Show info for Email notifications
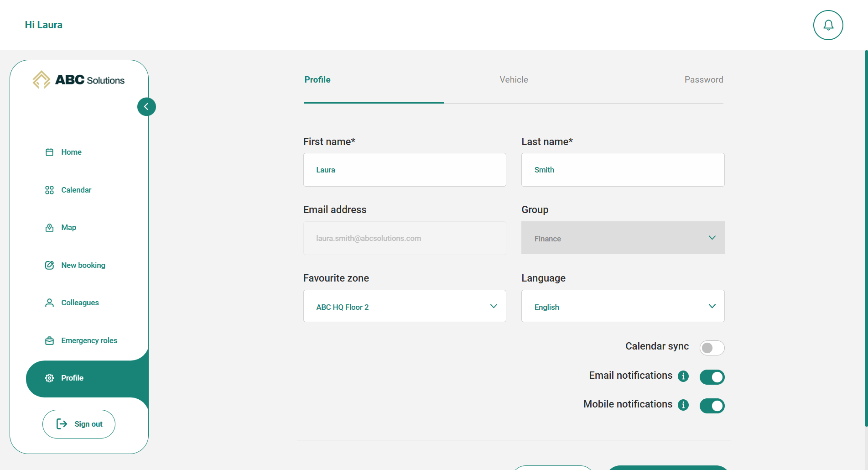The height and width of the screenshot is (470, 868). click(683, 376)
